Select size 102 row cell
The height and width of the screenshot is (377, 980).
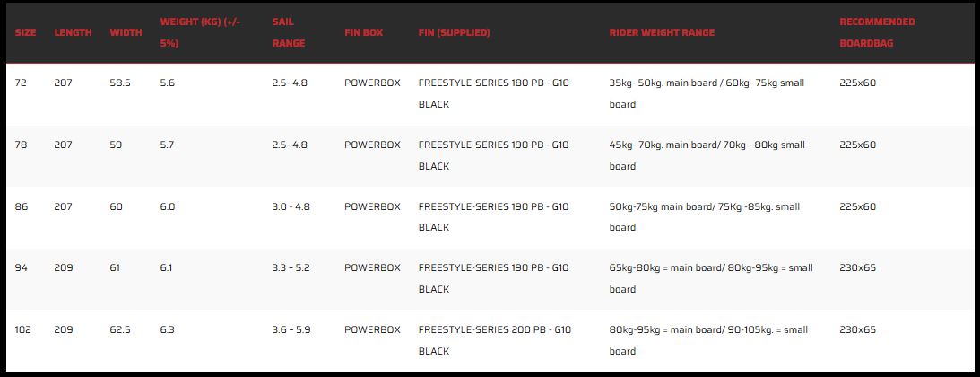coord(23,329)
